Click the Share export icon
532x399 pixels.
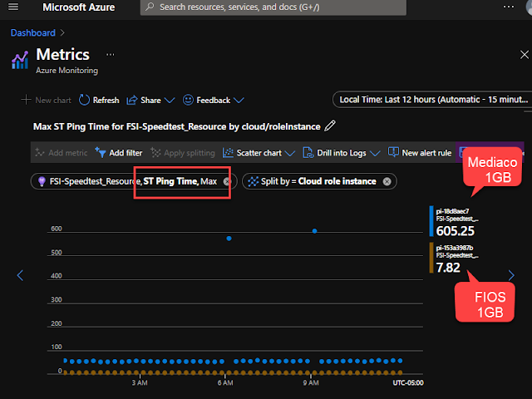click(x=132, y=100)
